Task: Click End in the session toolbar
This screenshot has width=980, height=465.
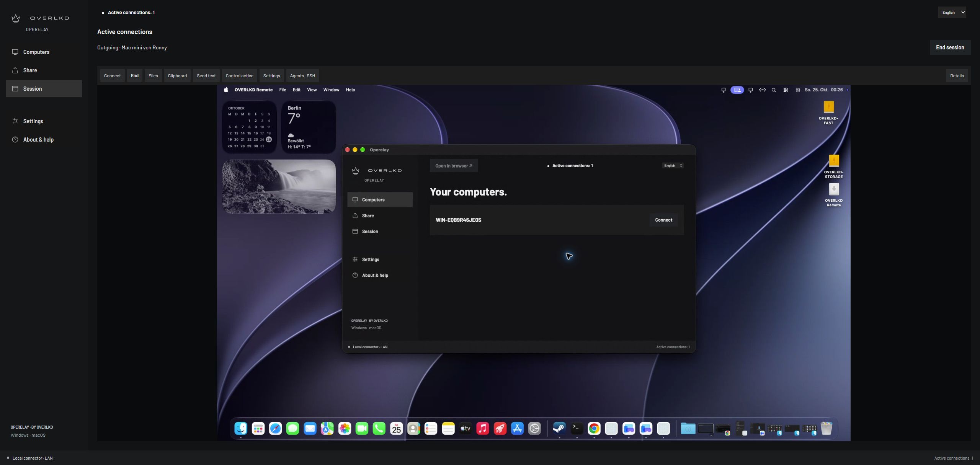Action: 135,76
